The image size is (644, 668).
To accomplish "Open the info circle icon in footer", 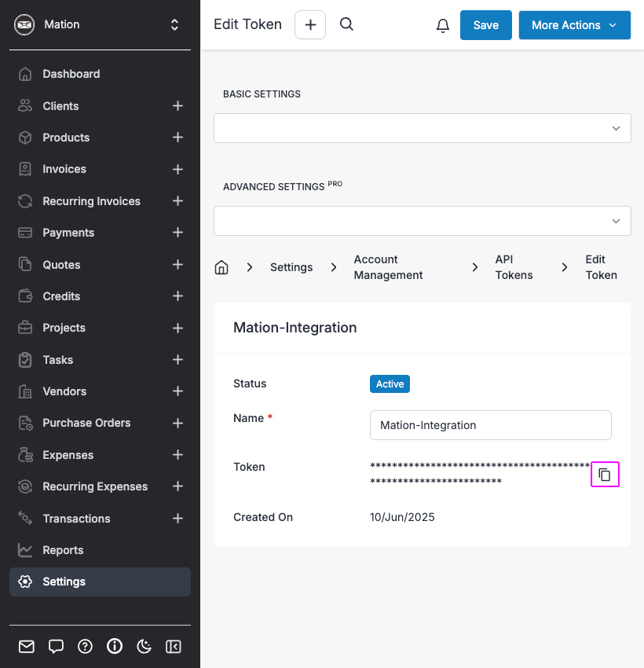I will pyautogui.click(x=115, y=647).
